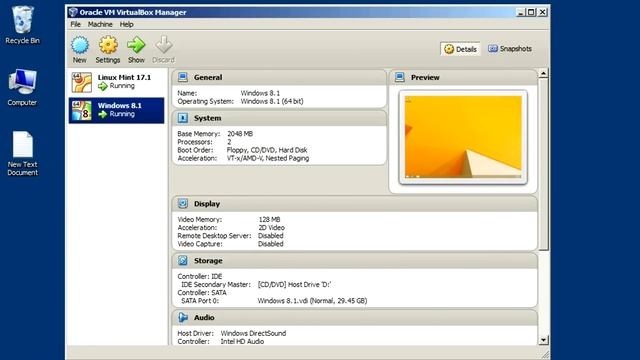Viewport: 640px width, 360px height.
Task: Select the Windows 8.1 VM icon
Action: tap(82, 110)
